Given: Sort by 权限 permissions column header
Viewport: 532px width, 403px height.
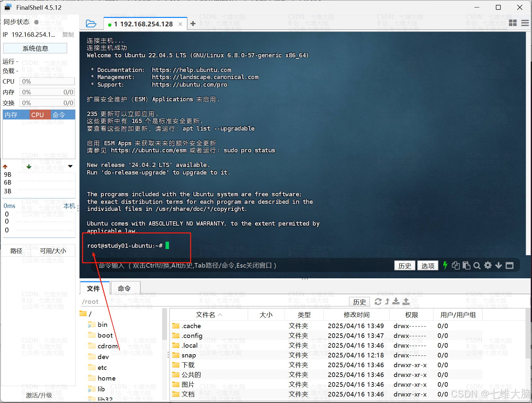Looking at the screenshot, I should click(x=412, y=315).
